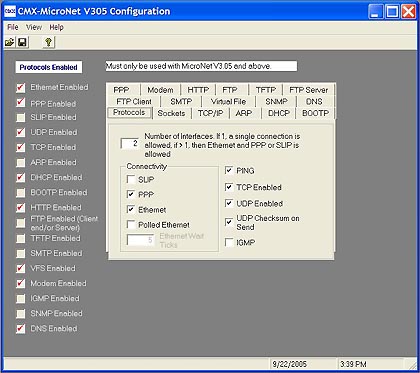
Task: Toggle the DNS Enabled checkbox
Action: point(21,328)
